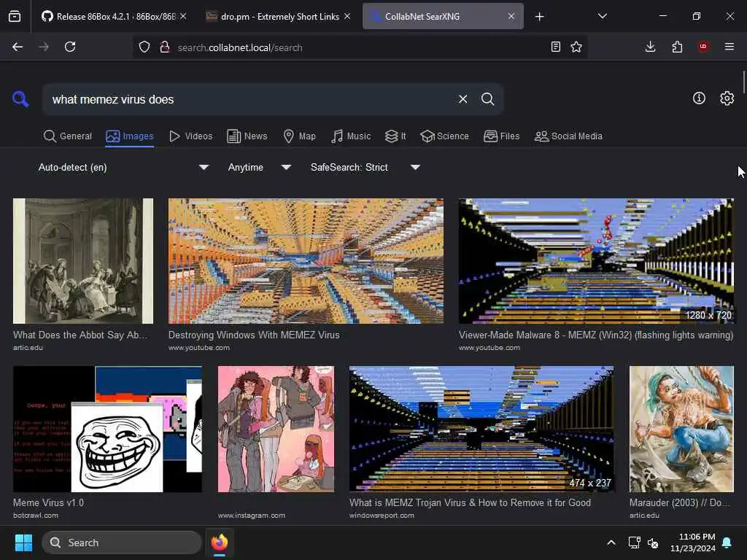Image resolution: width=747 pixels, height=560 pixels.
Task: Open the Meme Virus trollface thumbnail
Action: [x=108, y=429]
